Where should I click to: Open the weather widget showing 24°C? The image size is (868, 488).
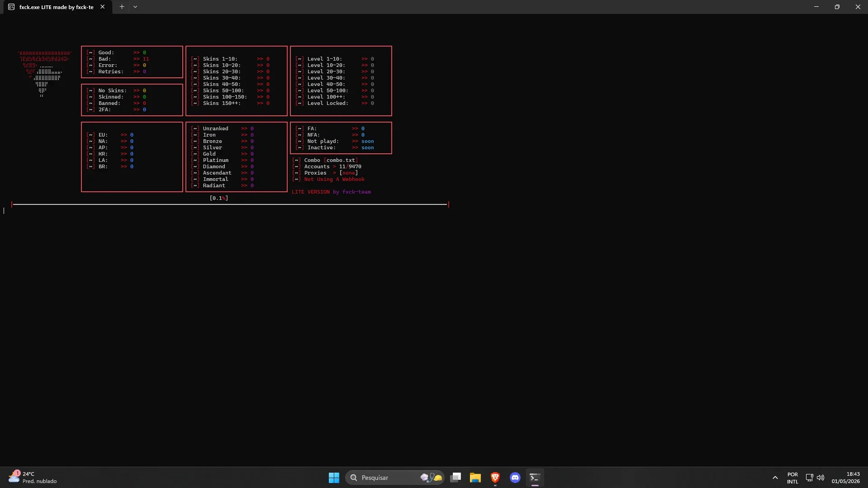point(33,478)
